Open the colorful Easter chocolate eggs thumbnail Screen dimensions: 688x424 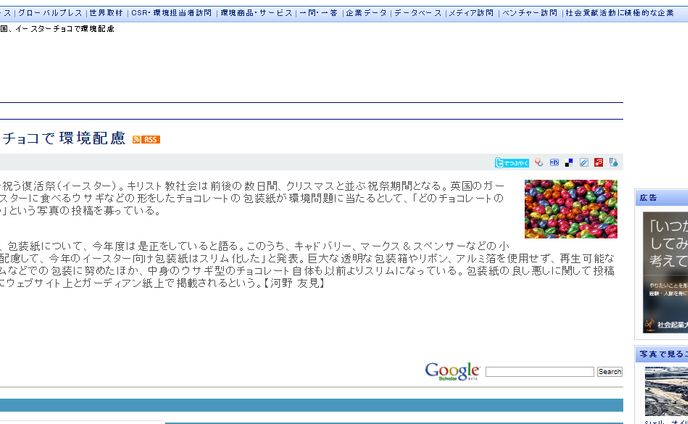point(571,209)
